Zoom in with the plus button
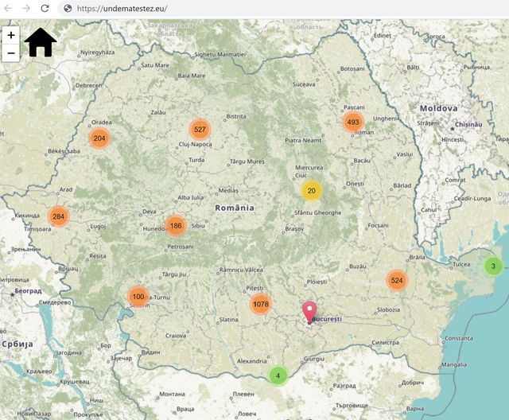Viewport: 509px width, 420px height. 11,36
